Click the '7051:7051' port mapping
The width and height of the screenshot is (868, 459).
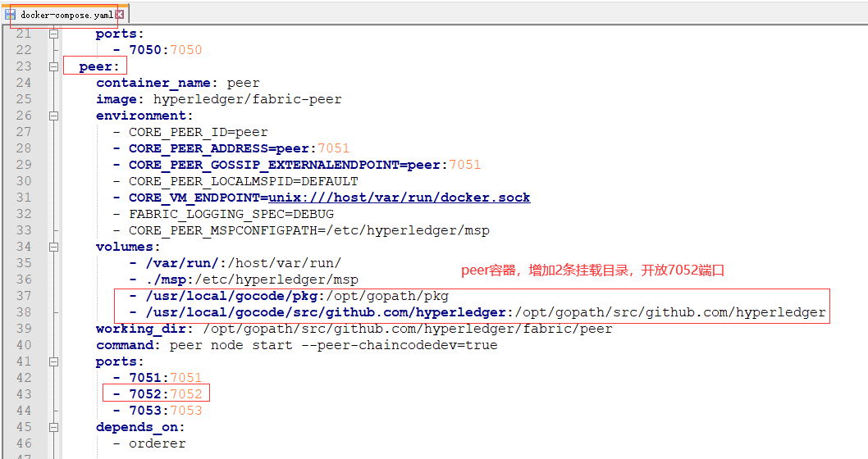coord(166,378)
